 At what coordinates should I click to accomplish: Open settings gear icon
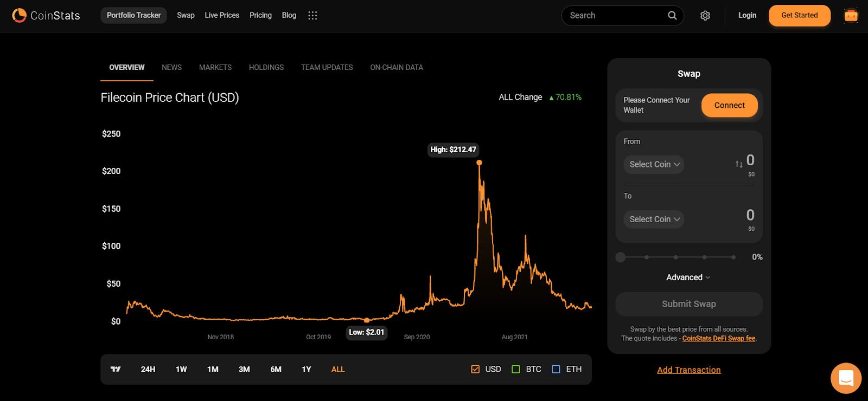705,16
